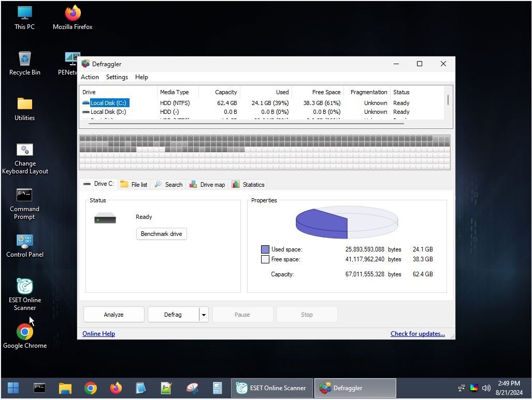Screen dimensions: 532x400
Task: Open the Utilities folder on the desktop
Action: coord(24,103)
